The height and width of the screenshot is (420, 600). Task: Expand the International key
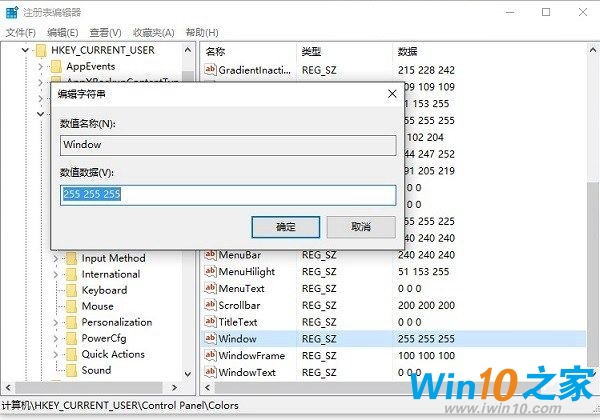(56, 275)
